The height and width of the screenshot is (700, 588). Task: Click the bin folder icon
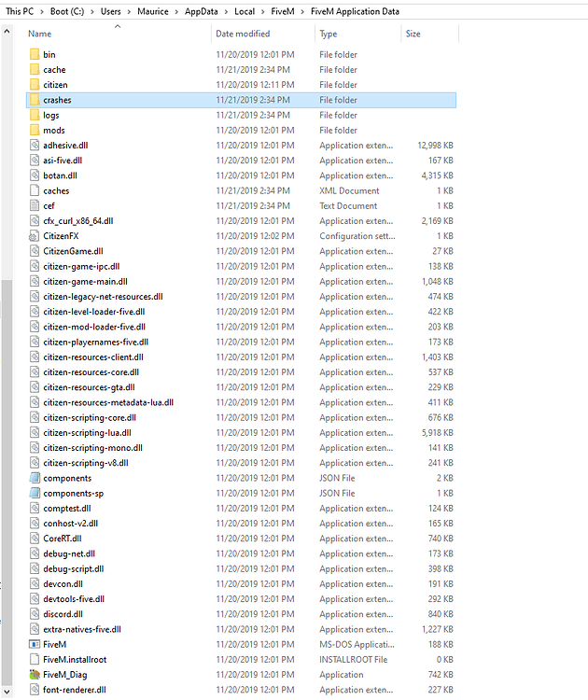tap(35, 54)
